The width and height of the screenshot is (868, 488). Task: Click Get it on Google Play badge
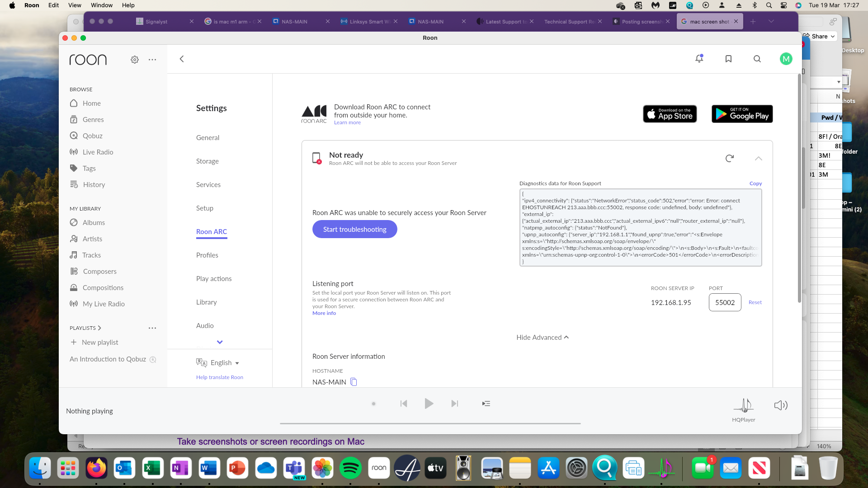click(x=742, y=114)
